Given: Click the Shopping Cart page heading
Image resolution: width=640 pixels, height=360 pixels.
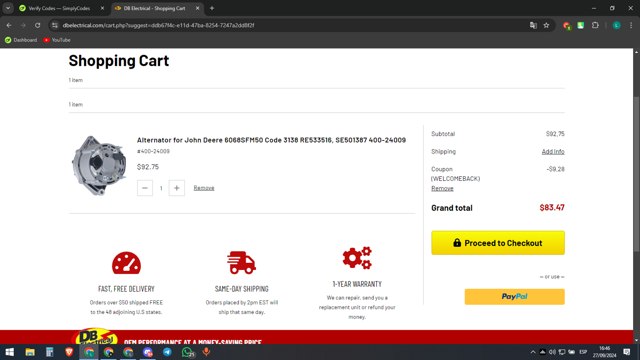Looking at the screenshot, I should click(x=119, y=60).
